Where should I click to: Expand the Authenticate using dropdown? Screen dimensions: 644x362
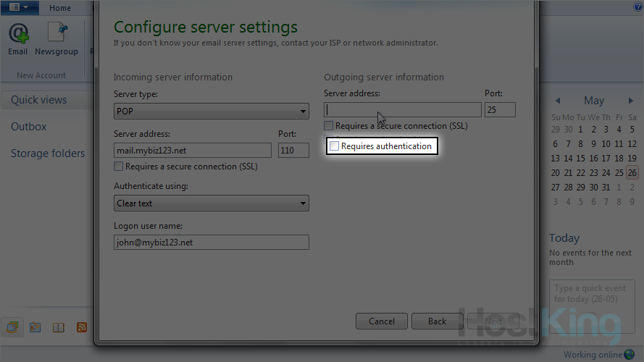pyautogui.click(x=212, y=203)
